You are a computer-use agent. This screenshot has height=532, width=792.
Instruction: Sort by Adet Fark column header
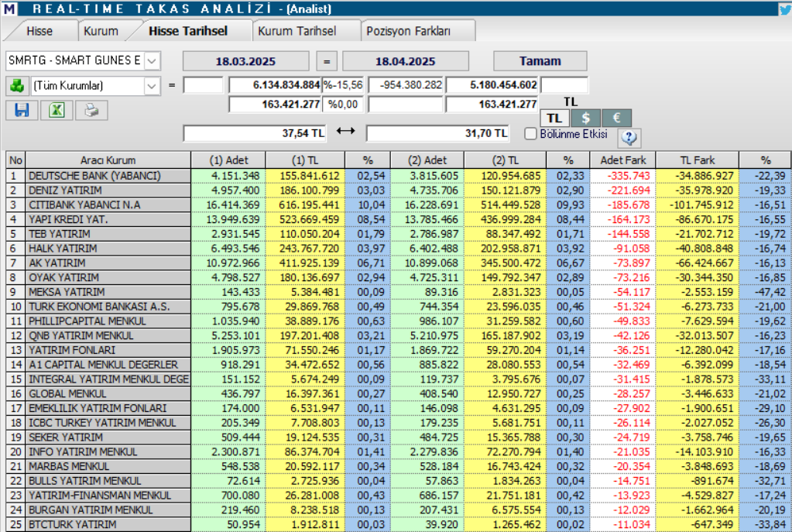point(622,160)
